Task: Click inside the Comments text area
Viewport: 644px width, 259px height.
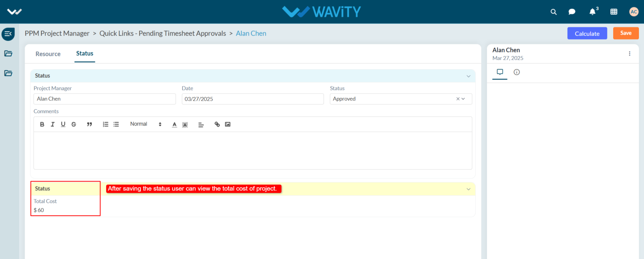Action: click(x=253, y=151)
